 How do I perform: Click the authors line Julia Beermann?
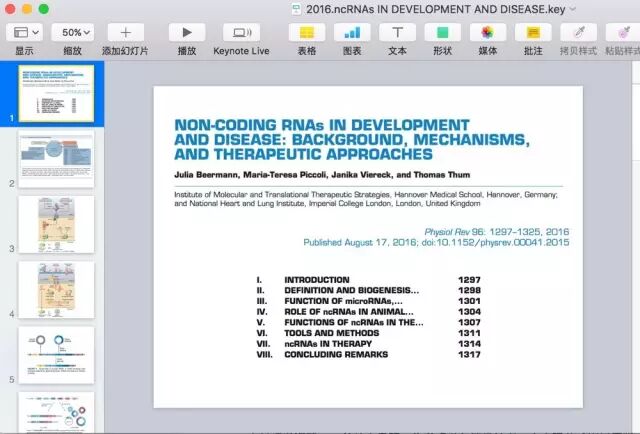coord(322,175)
